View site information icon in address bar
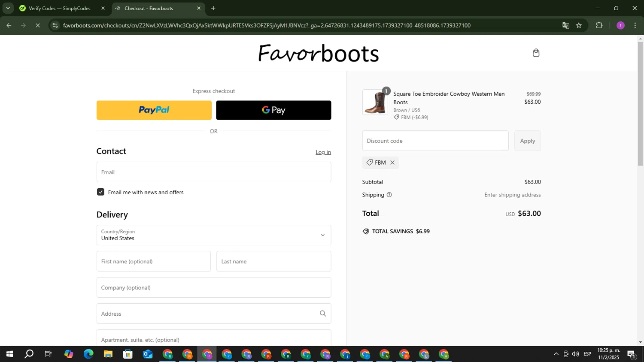Screen dimensions: 644x362 click(x=55, y=25)
